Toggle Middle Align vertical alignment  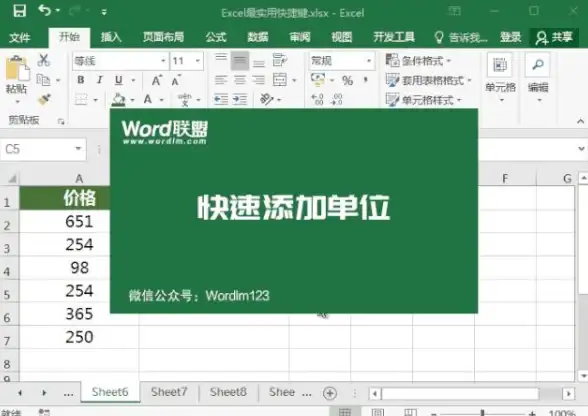(240, 61)
